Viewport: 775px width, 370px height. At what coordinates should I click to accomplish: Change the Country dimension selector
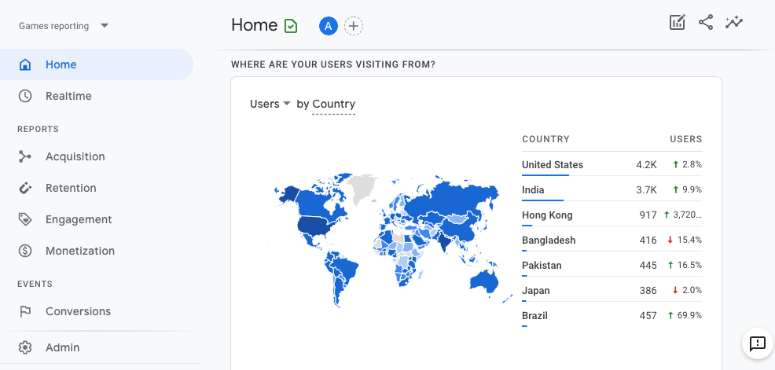(334, 104)
